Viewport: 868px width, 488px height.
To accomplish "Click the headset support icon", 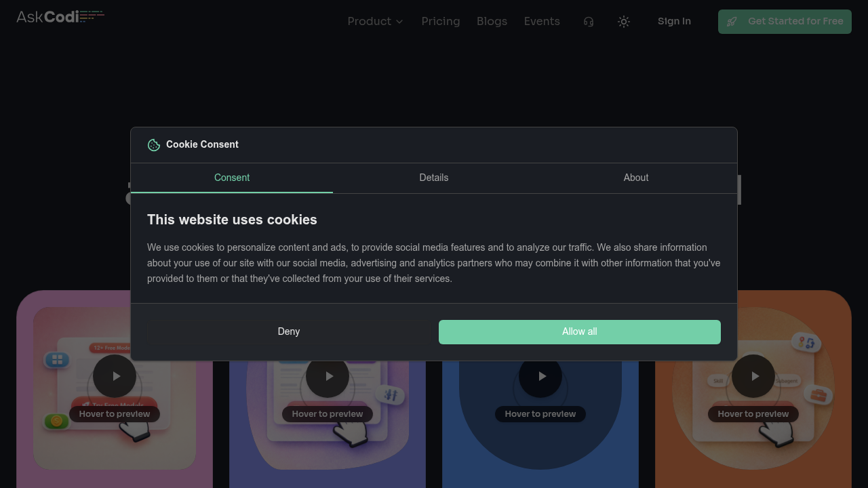I will 589,22.
